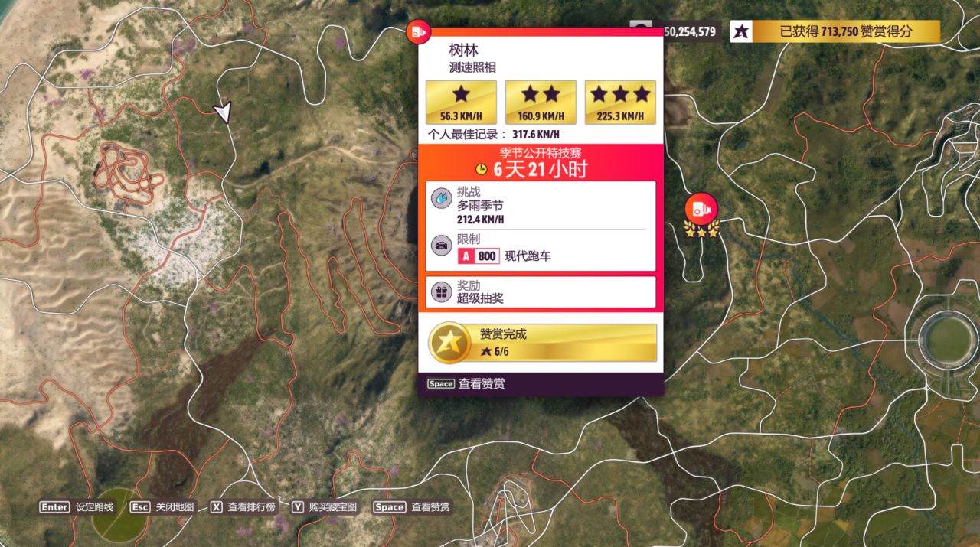Viewport: 980px width, 547px height.
Task: Click the 测速照相 subtitle
Action: [x=472, y=67]
